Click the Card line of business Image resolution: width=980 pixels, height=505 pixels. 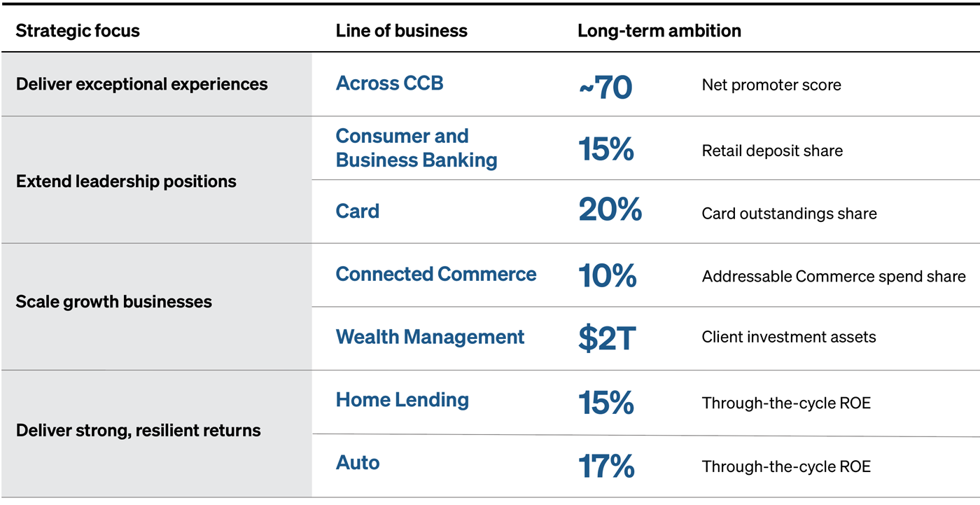pos(357,211)
